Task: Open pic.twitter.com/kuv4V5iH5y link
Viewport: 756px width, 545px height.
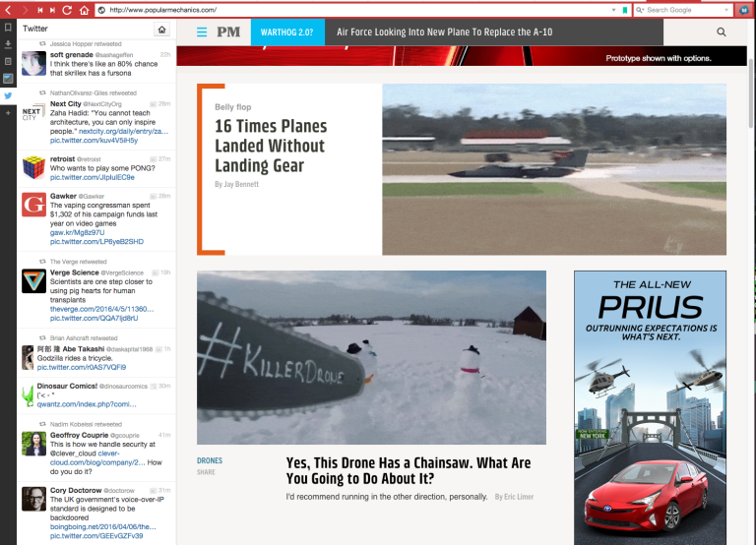Action: pyautogui.click(x=94, y=141)
